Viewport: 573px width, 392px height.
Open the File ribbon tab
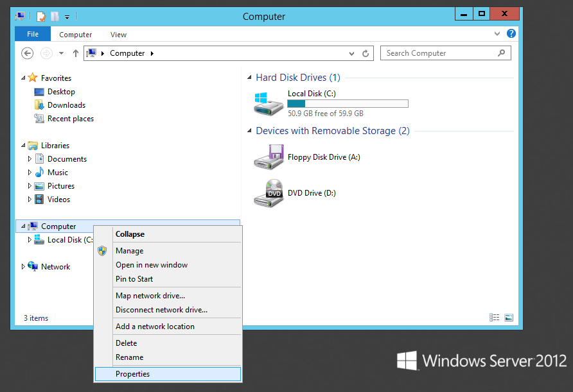click(33, 34)
